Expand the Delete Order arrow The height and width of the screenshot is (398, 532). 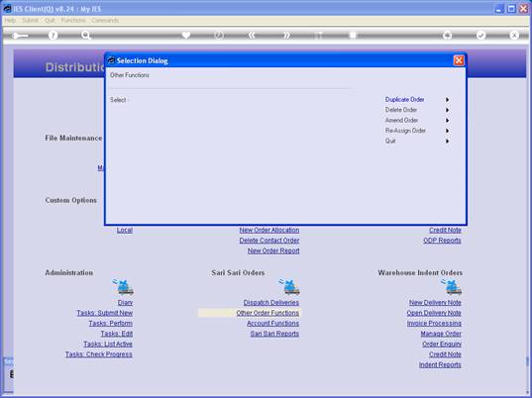[x=447, y=110]
